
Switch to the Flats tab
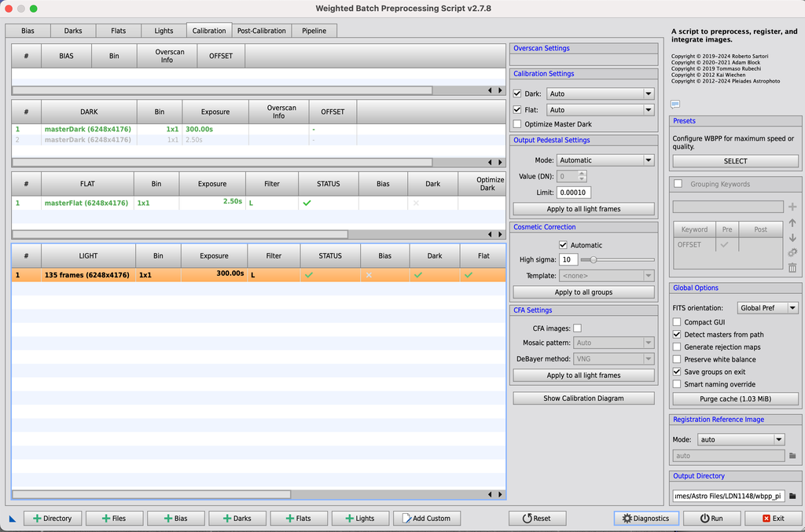pyautogui.click(x=118, y=31)
